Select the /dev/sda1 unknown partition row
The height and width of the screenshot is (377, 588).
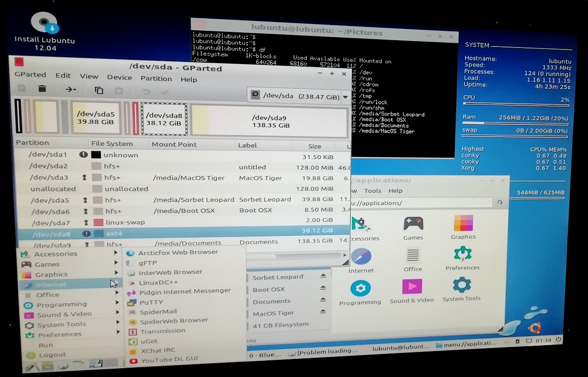pos(182,156)
